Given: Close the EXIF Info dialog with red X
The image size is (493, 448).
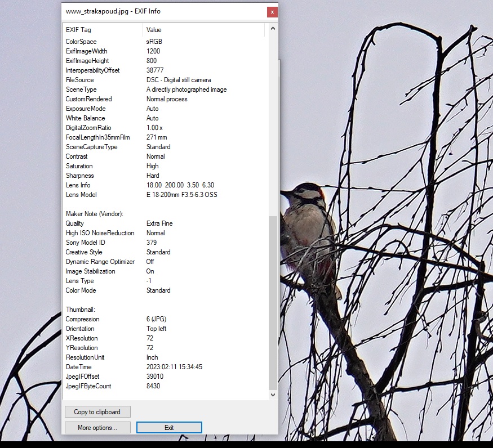Looking at the screenshot, I should click(272, 12).
